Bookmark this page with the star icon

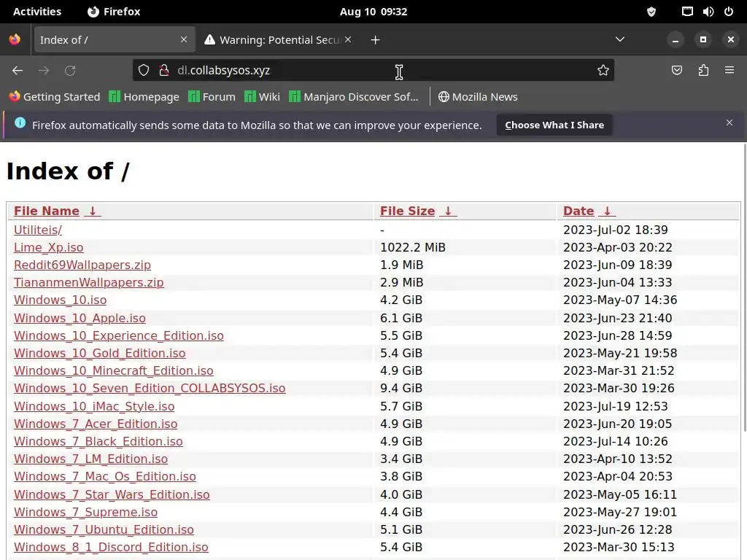click(x=603, y=71)
